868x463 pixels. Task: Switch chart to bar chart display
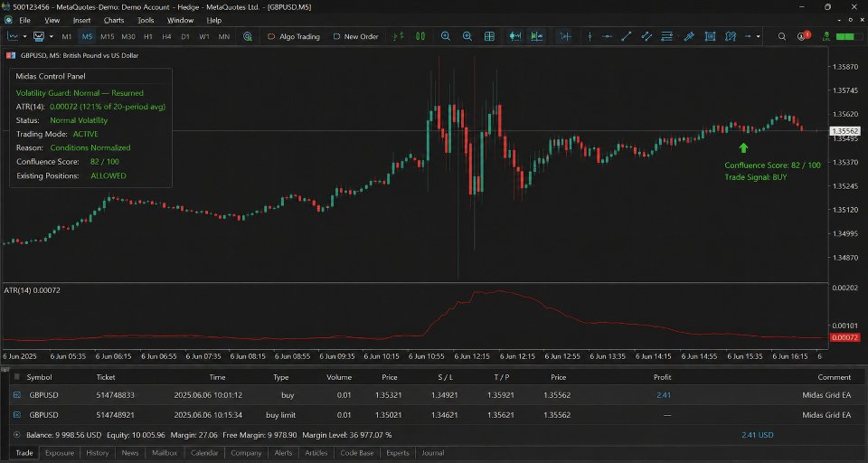coord(398,36)
